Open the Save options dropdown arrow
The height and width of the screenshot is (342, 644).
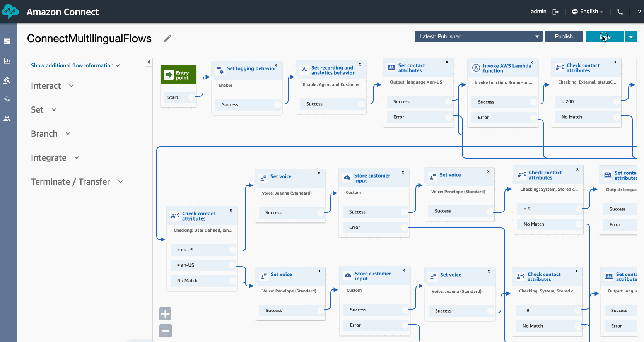pyautogui.click(x=630, y=36)
